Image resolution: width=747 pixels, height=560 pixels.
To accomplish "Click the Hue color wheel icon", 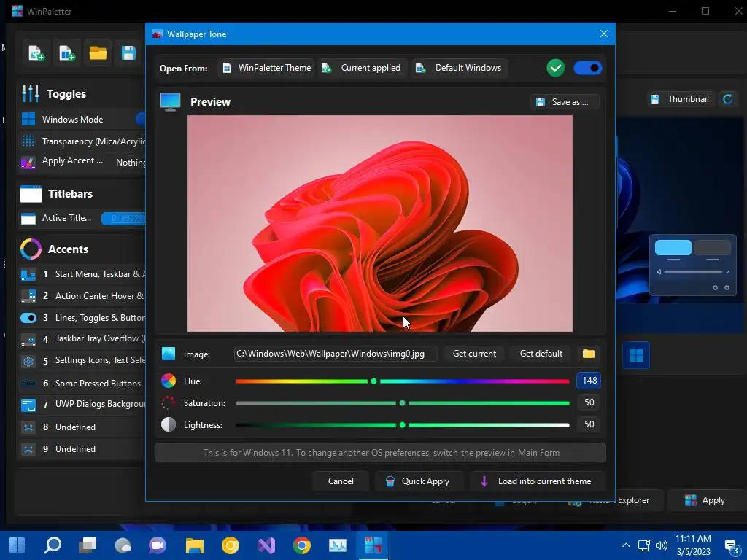I will pyautogui.click(x=169, y=381).
